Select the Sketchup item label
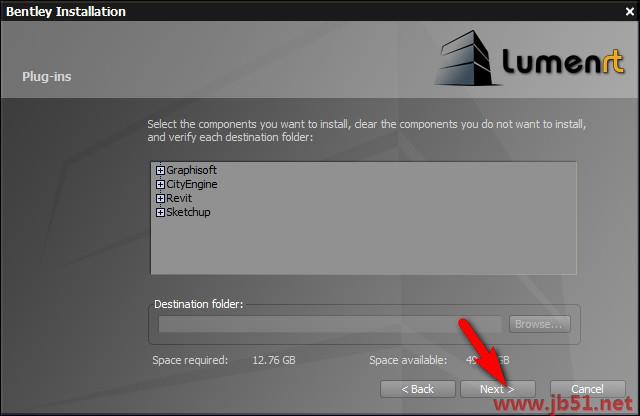 point(188,212)
